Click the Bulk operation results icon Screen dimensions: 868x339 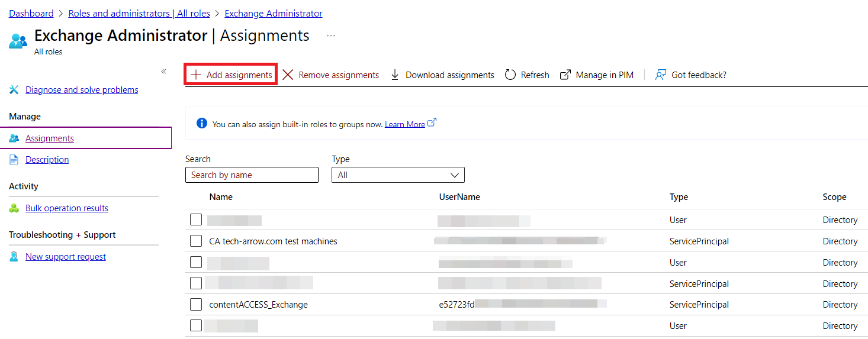tap(14, 208)
